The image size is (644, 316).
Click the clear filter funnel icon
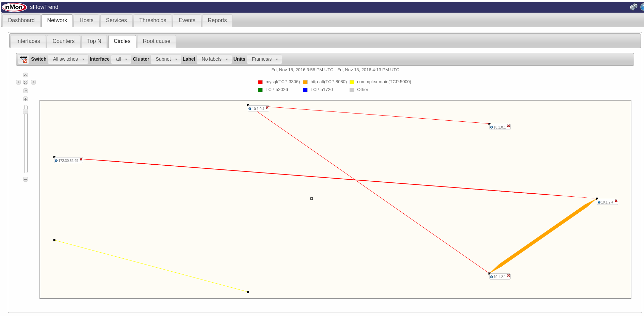point(23,59)
